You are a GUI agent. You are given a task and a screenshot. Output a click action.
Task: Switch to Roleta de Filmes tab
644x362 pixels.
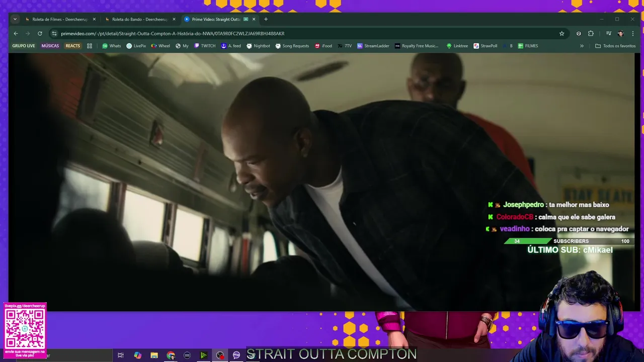[x=59, y=19]
